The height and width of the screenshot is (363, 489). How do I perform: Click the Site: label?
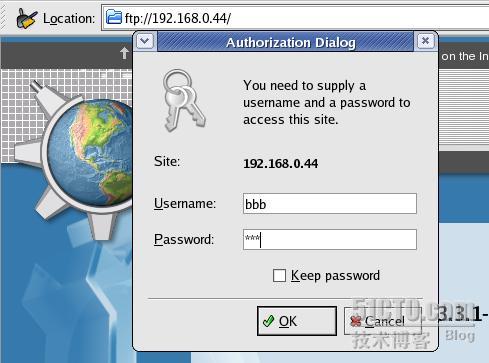167,161
